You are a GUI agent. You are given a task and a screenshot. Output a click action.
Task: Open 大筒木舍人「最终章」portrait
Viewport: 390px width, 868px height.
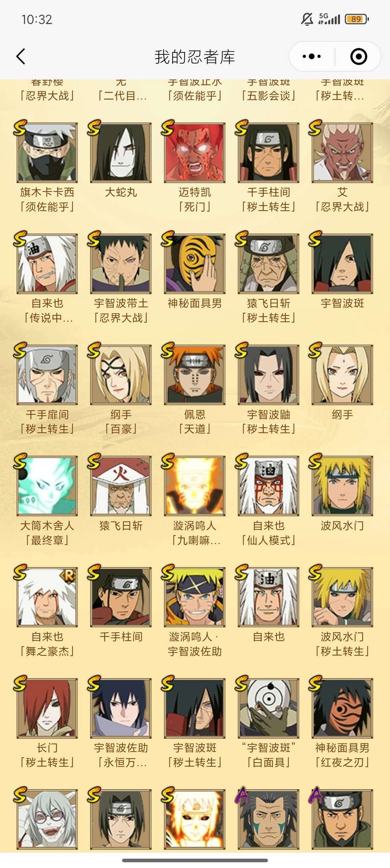(x=47, y=486)
